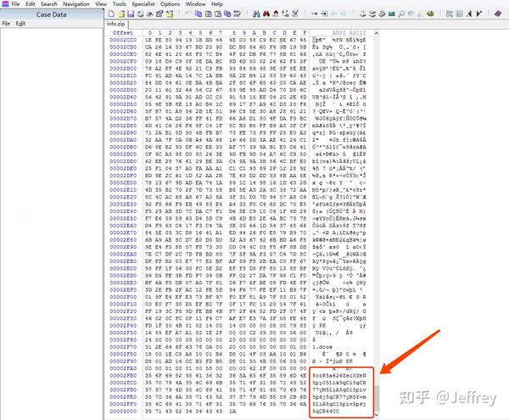Click the left black triangle navigation icon
The width and height of the screenshot is (509, 420).
469,14
